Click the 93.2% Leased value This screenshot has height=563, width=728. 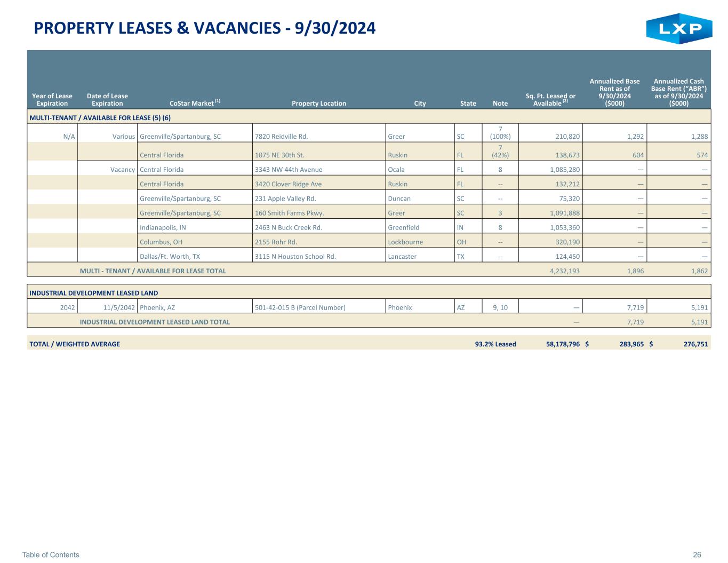tap(495, 344)
